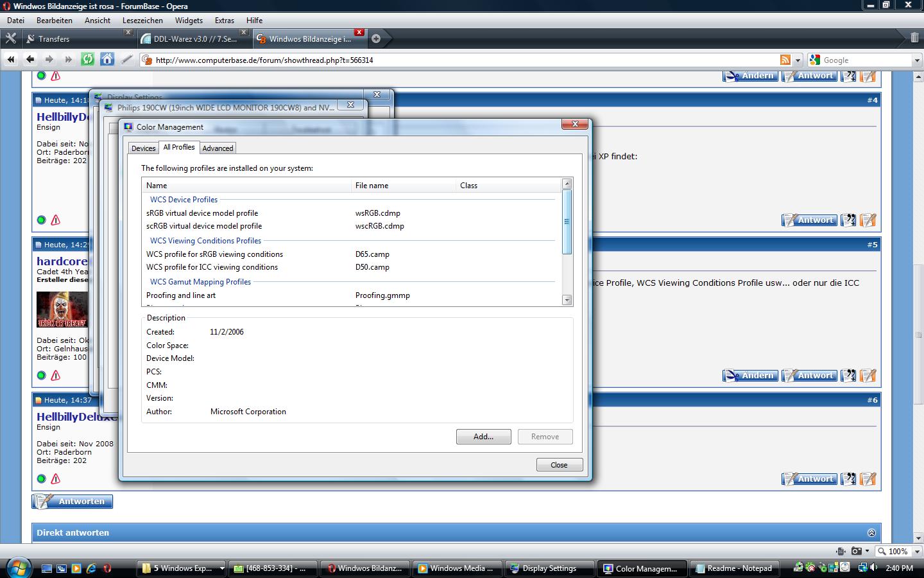The height and width of the screenshot is (578, 924).
Task: Open the Datei menu
Action: [x=15, y=21]
